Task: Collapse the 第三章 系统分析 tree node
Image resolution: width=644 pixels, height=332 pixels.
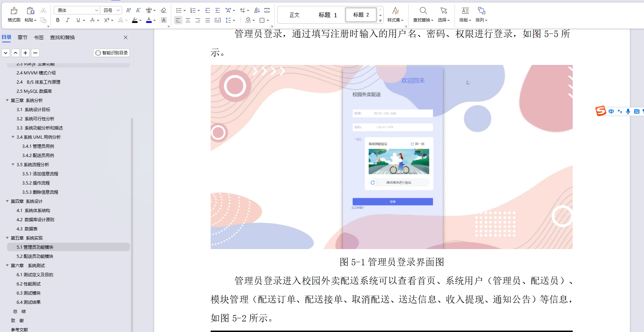Action: 7,100
